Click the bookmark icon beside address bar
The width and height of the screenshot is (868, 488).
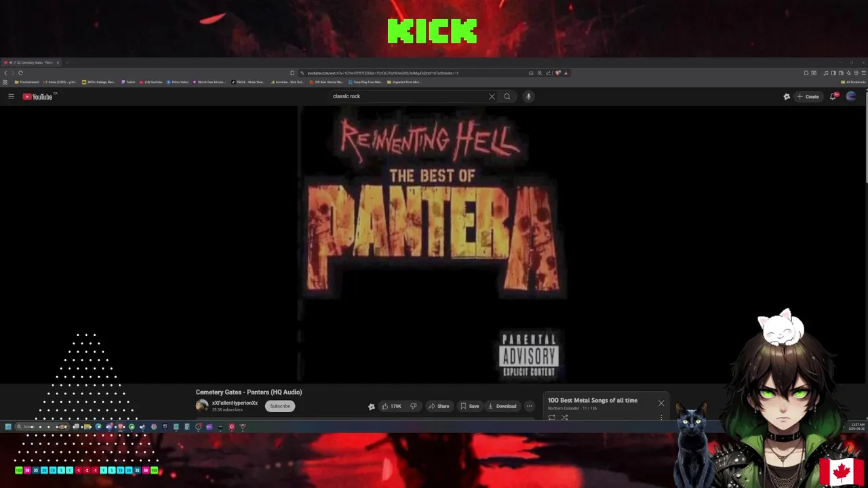click(292, 73)
